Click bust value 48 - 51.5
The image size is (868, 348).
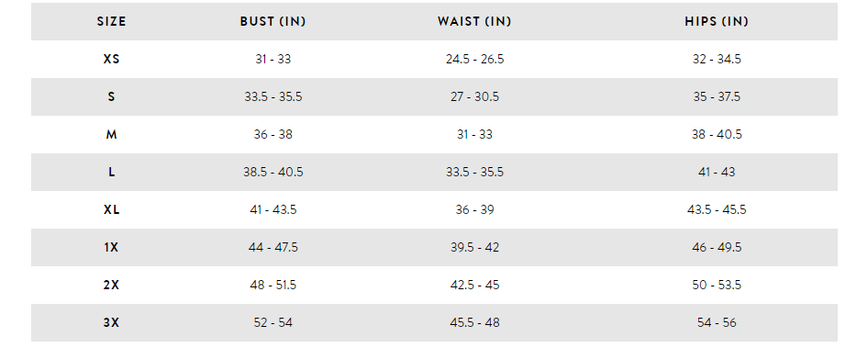[x=273, y=285]
